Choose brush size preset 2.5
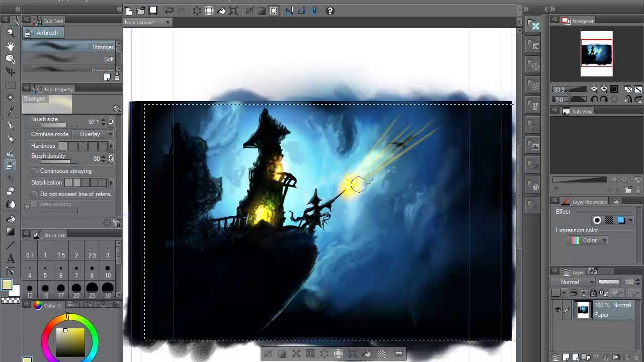644x362 pixels. [x=92, y=251]
